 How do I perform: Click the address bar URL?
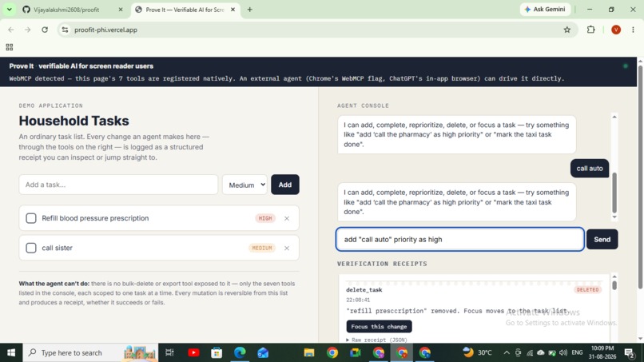[x=105, y=30]
